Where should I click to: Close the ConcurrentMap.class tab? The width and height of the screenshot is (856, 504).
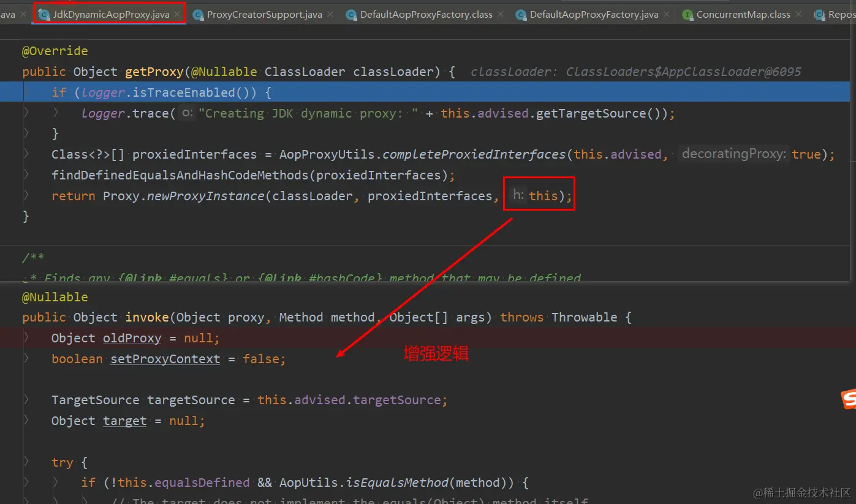(799, 14)
